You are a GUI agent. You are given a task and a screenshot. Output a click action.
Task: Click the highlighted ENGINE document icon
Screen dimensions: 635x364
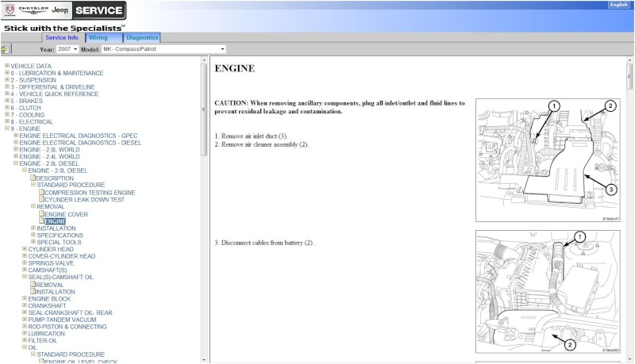[42, 220]
